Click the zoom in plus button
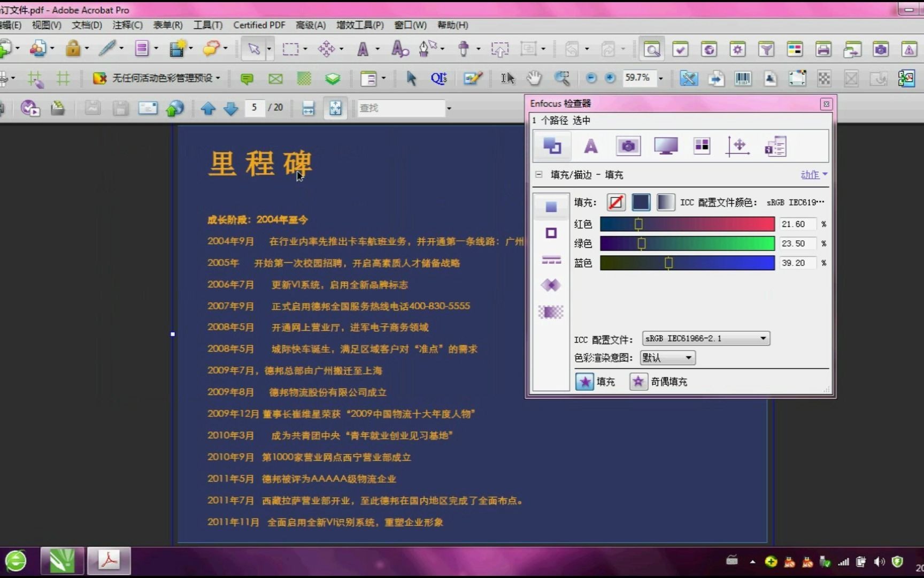Image resolution: width=924 pixels, height=578 pixels. [x=610, y=78]
